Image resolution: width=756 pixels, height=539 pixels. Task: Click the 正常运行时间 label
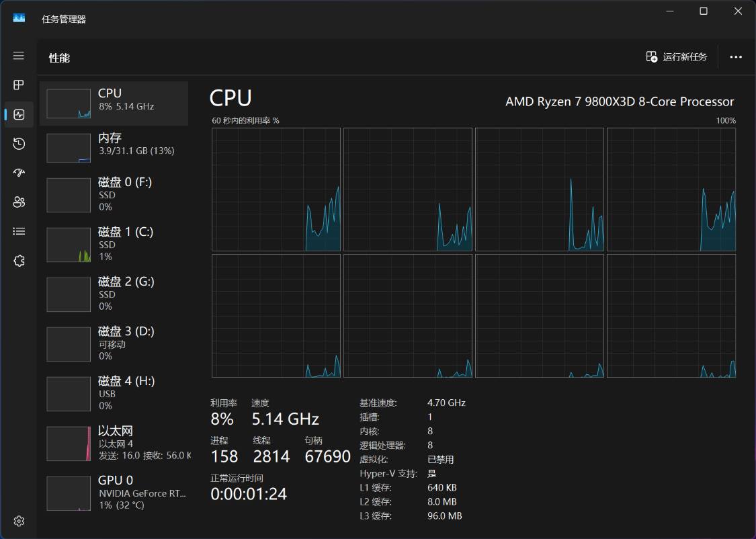[237, 479]
